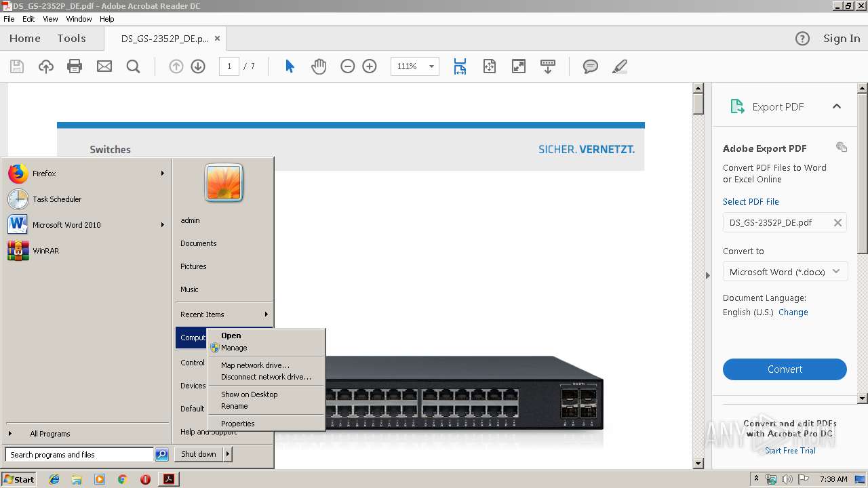
Task: Open Opera from the taskbar
Action: coord(145,479)
